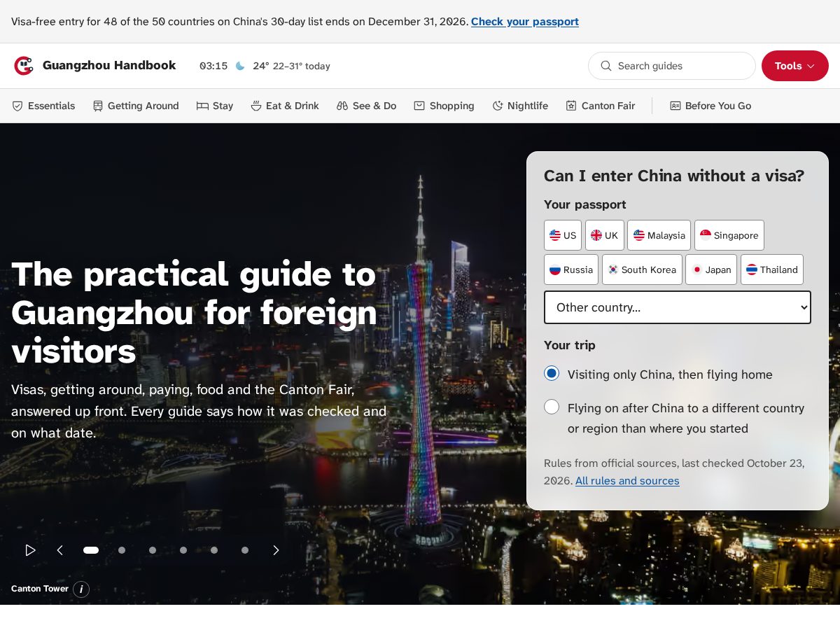Choose the Singapore passport option
Viewport: 840px width, 630px height.
tap(729, 235)
